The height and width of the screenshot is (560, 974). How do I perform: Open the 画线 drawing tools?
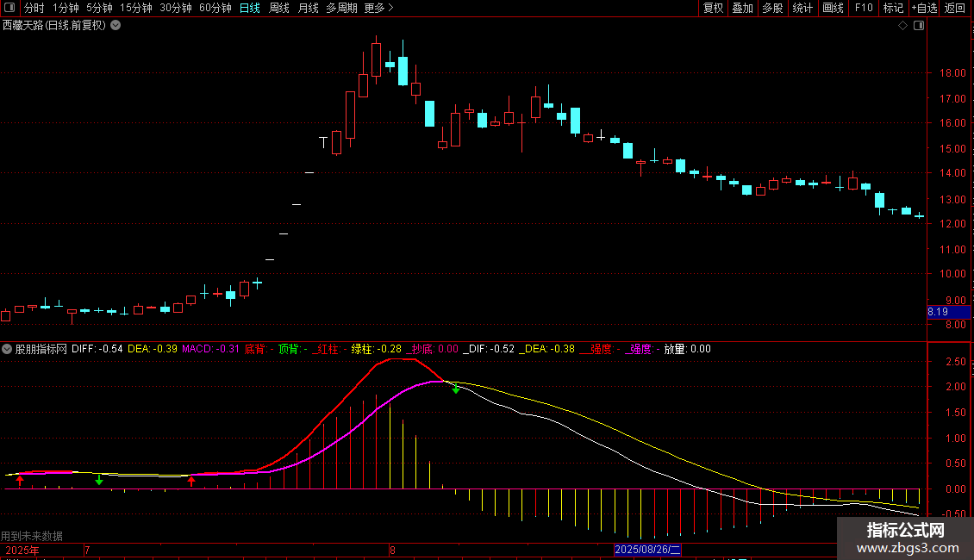tap(833, 8)
